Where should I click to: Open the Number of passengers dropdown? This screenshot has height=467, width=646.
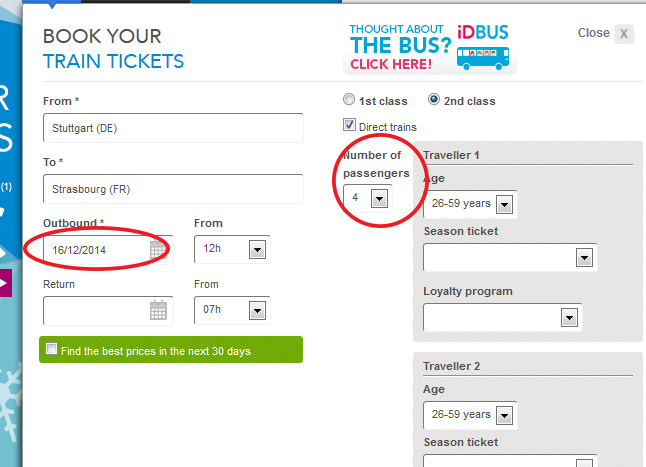pyautogui.click(x=367, y=198)
